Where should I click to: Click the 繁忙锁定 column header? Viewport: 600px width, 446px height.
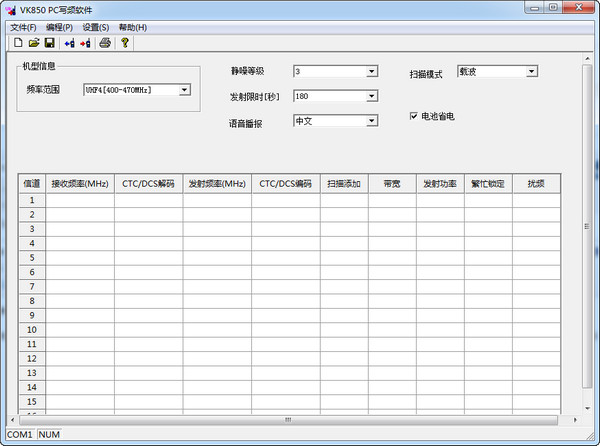click(488, 184)
